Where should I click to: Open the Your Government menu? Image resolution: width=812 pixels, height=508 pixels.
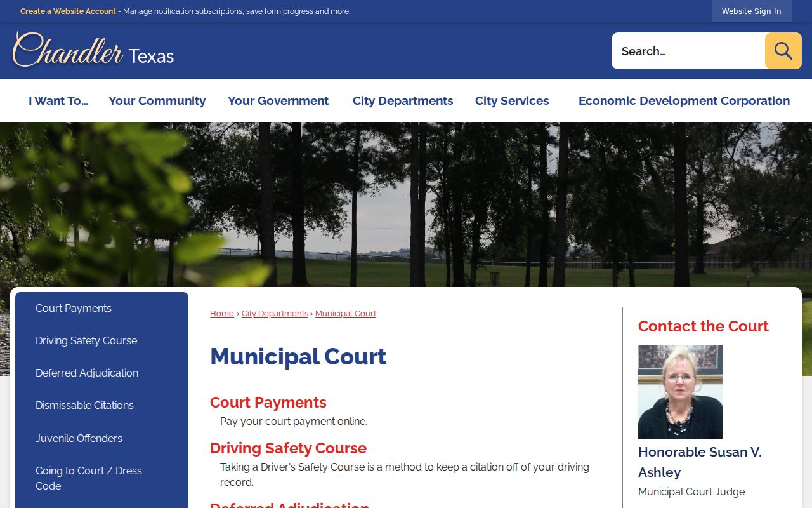coord(278,100)
